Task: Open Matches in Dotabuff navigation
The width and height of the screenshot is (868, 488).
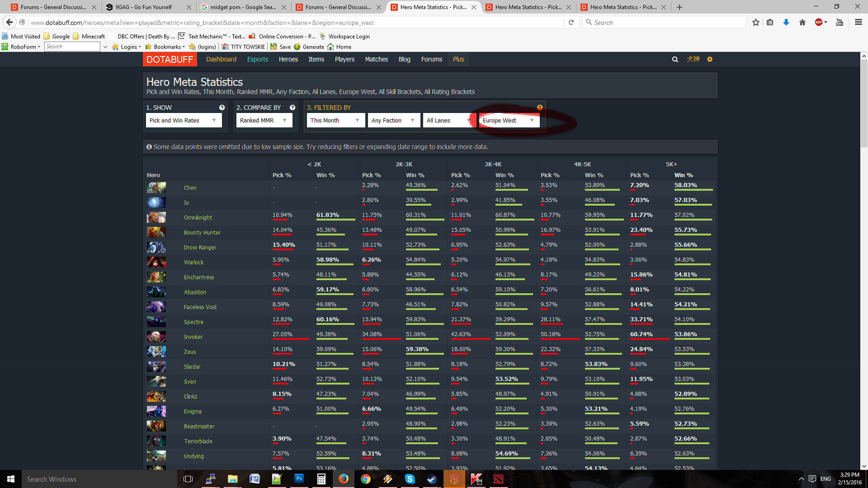Action: (377, 59)
